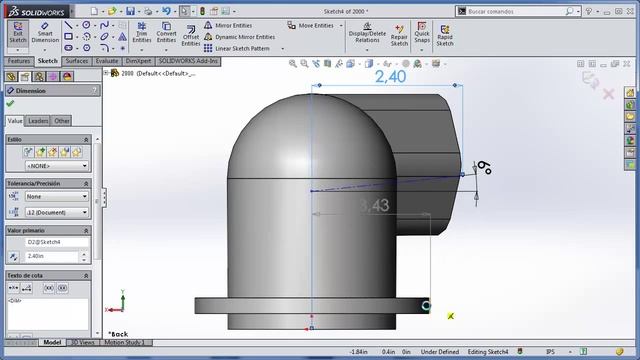Open the Exit Sketch dropdown arrow

(x=18, y=50)
